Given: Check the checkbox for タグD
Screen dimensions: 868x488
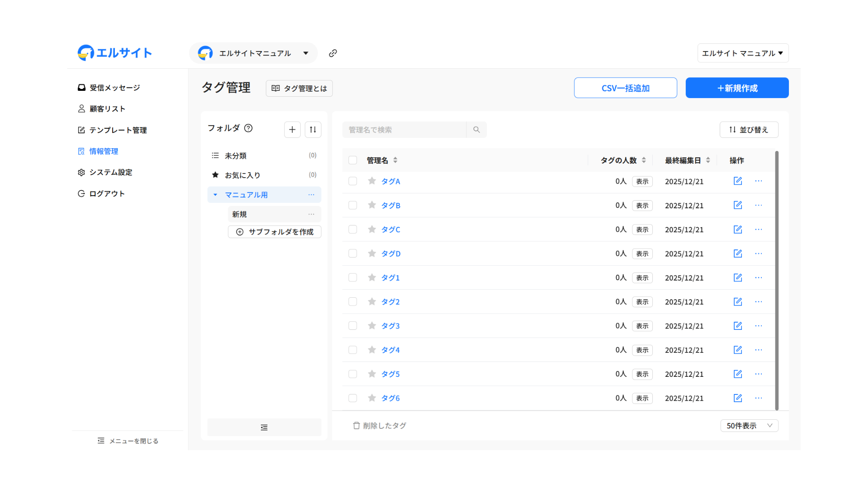Looking at the screenshot, I should [x=353, y=253].
